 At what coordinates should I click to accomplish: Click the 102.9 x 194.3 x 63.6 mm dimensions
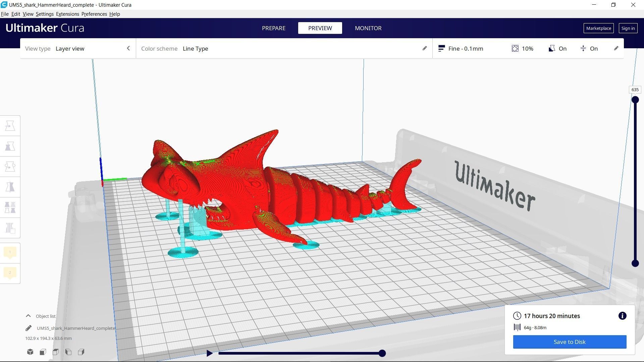pos(48,338)
